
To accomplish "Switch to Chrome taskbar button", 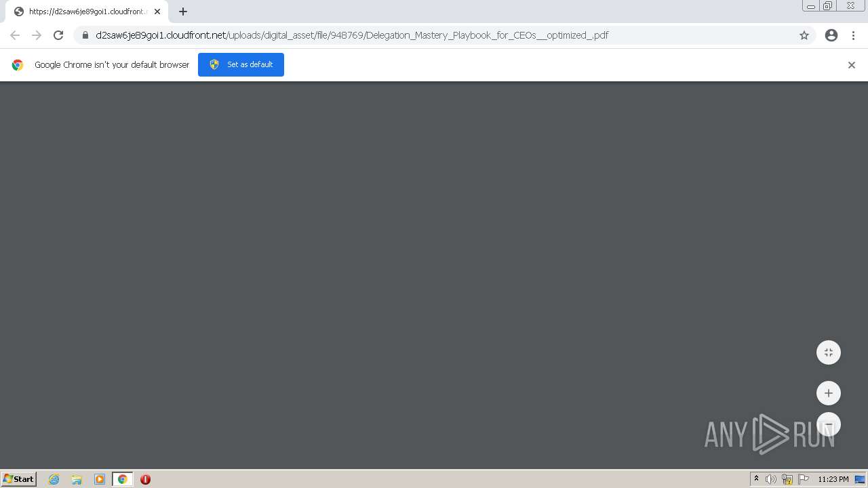I will pyautogui.click(x=123, y=479).
